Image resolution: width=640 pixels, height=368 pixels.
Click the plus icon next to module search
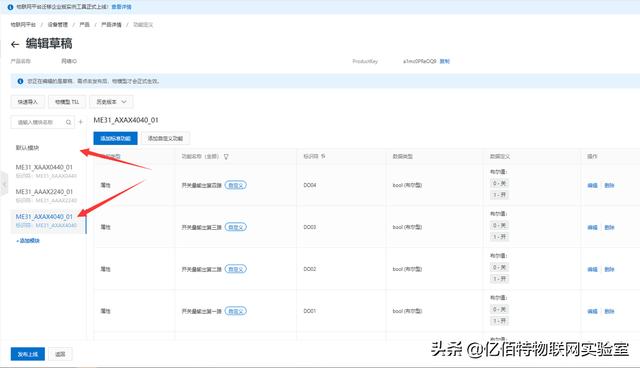(80, 122)
